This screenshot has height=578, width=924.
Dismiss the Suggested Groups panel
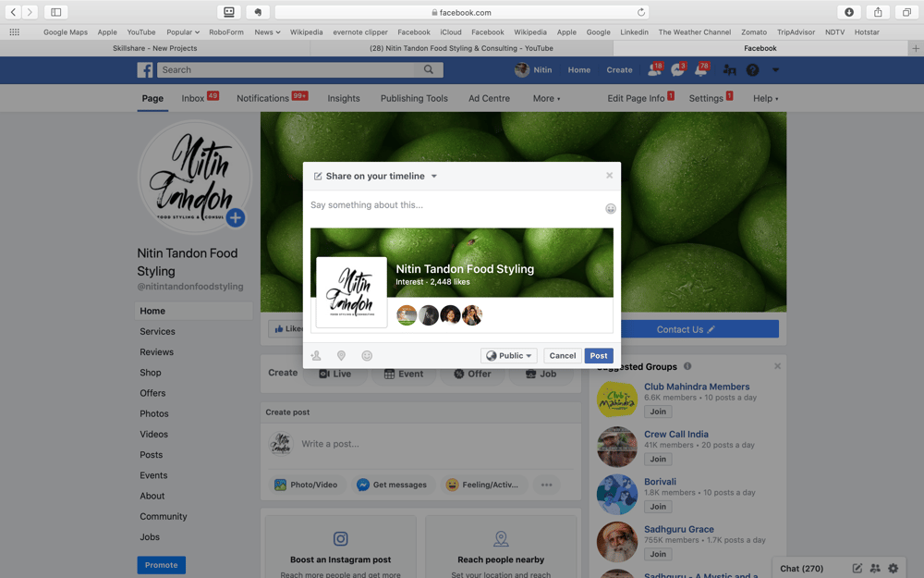(777, 366)
